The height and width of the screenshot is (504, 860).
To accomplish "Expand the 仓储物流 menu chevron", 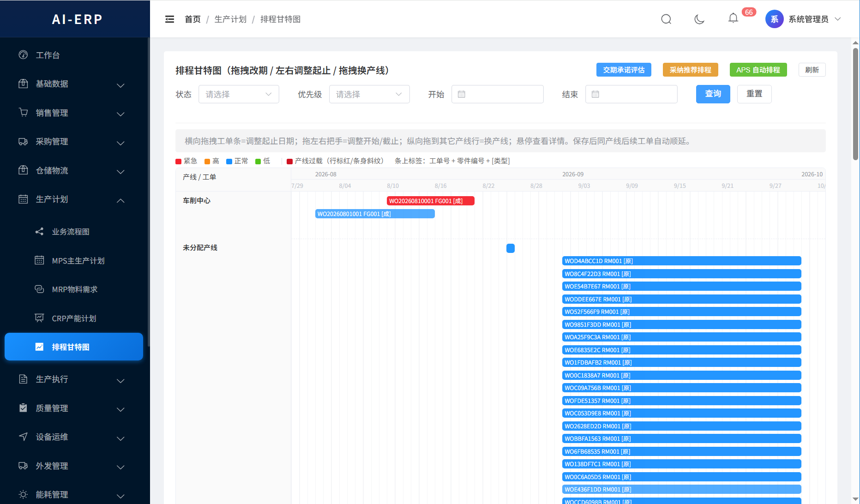I will click(120, 172).
